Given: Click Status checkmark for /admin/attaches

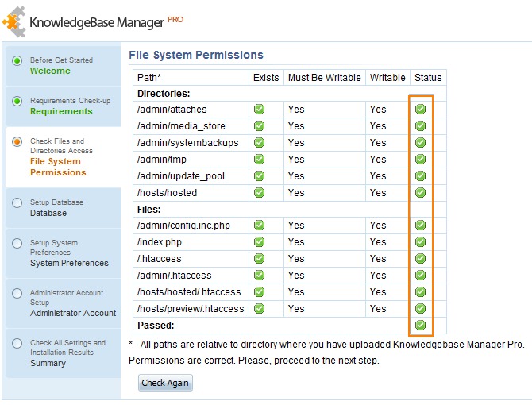Looking at the screenshot, I should (420, 110).
